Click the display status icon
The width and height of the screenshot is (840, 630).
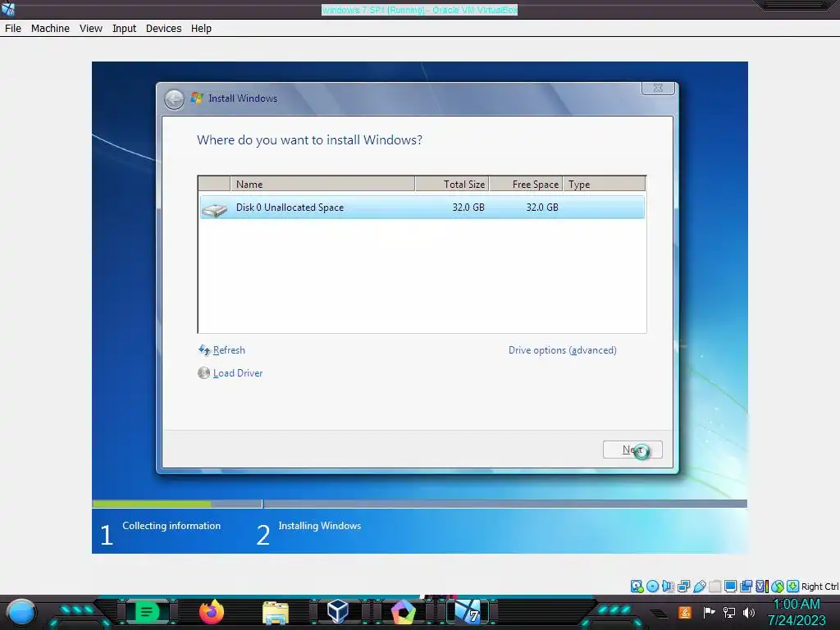730,586
